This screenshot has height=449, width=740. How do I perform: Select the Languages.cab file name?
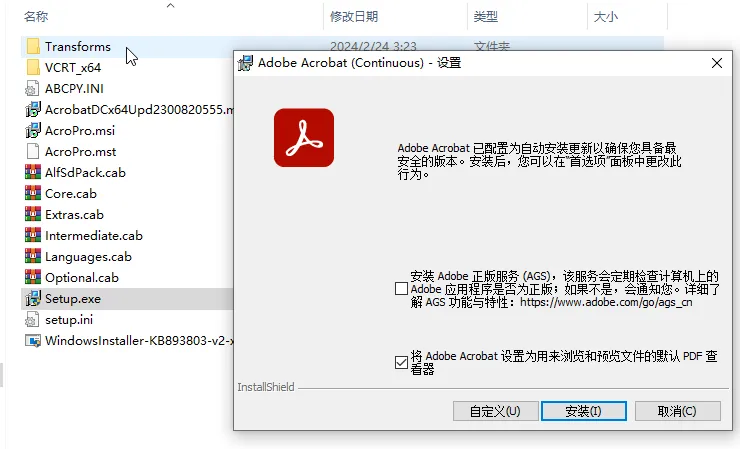click(88, 257)
